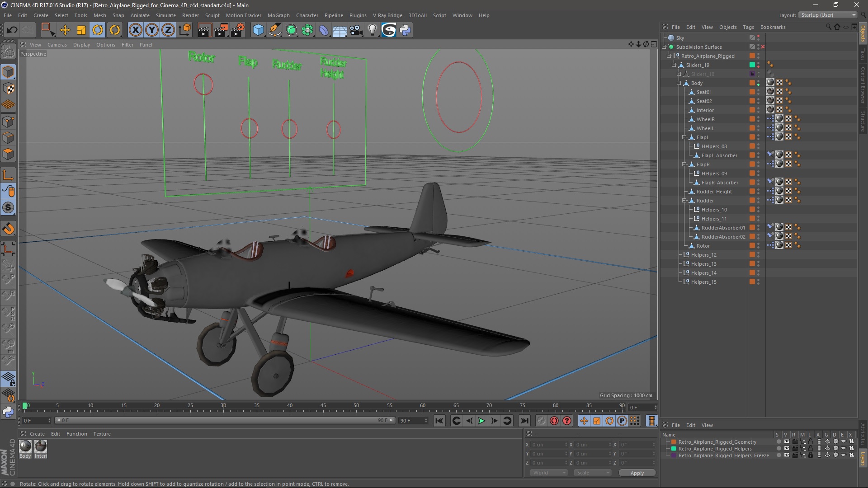Collapse the Body object tree

(x=679, y=83)
